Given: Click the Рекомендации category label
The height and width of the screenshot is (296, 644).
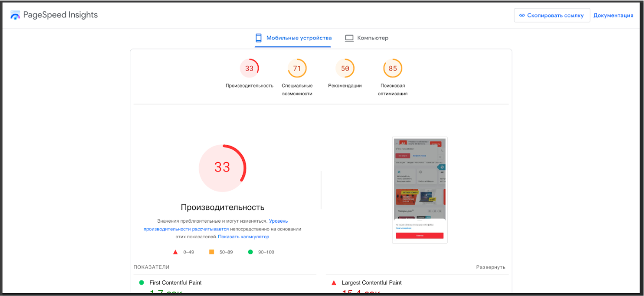Looking at the screenshot, I should coord(345,86).
